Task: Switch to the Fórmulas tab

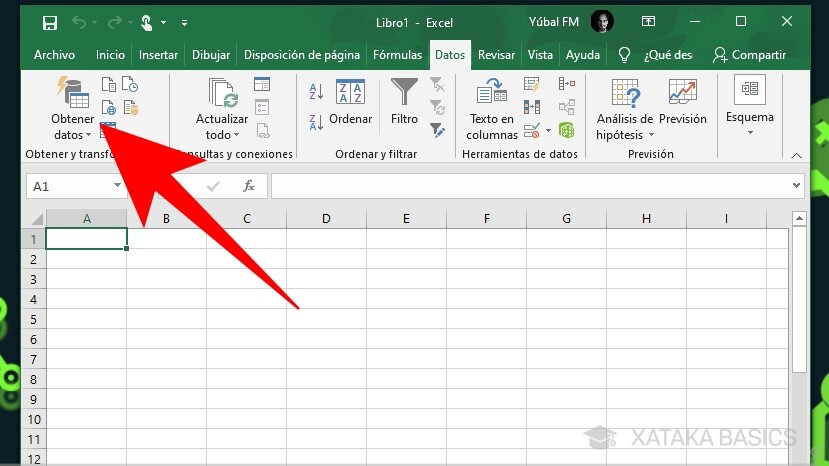Action: click(x=398, y=55)
